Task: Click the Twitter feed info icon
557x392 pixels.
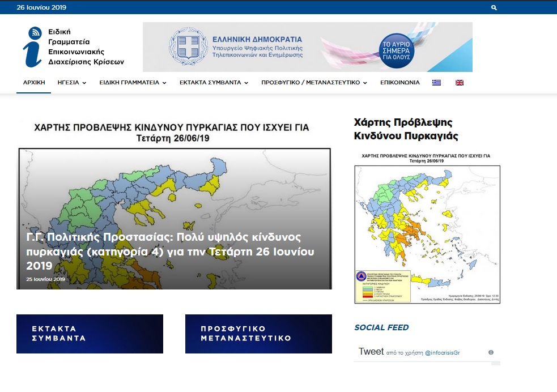Action: point(491,352)
